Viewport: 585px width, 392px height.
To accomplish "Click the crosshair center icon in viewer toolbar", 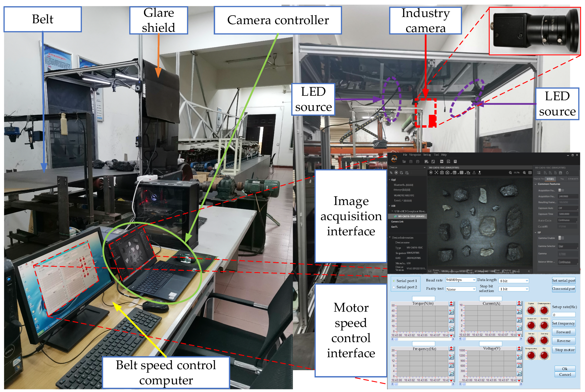I will pos(436,173).
